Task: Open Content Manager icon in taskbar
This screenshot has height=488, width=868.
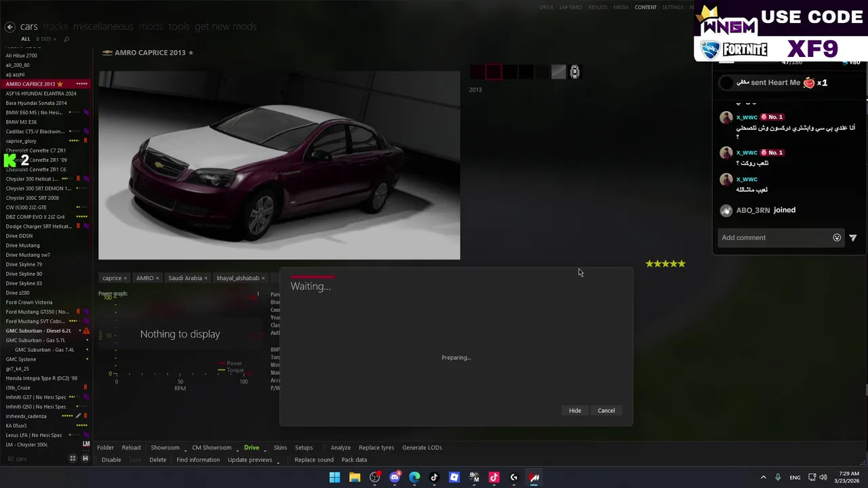Action: coord(534,478)
